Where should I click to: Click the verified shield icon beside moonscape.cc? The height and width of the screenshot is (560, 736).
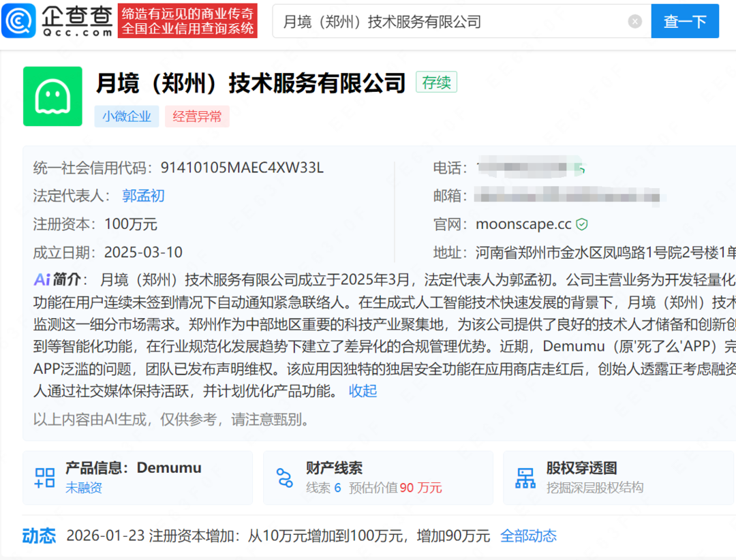(582, 224)
